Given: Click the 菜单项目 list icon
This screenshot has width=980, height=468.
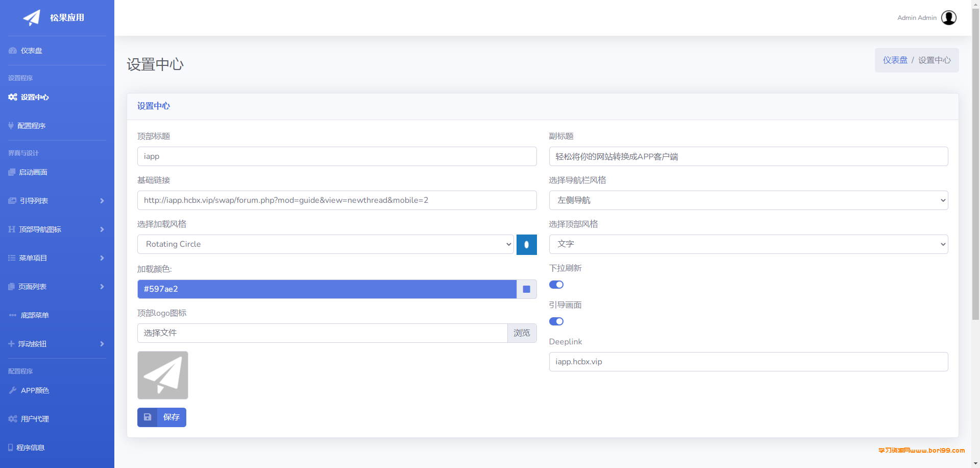Looking at the screenshot, I should coord(12,258).
